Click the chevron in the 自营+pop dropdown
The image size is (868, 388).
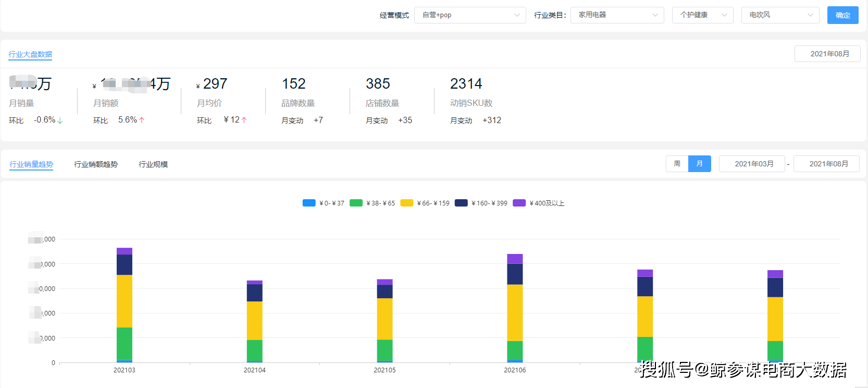pos(517,15)
